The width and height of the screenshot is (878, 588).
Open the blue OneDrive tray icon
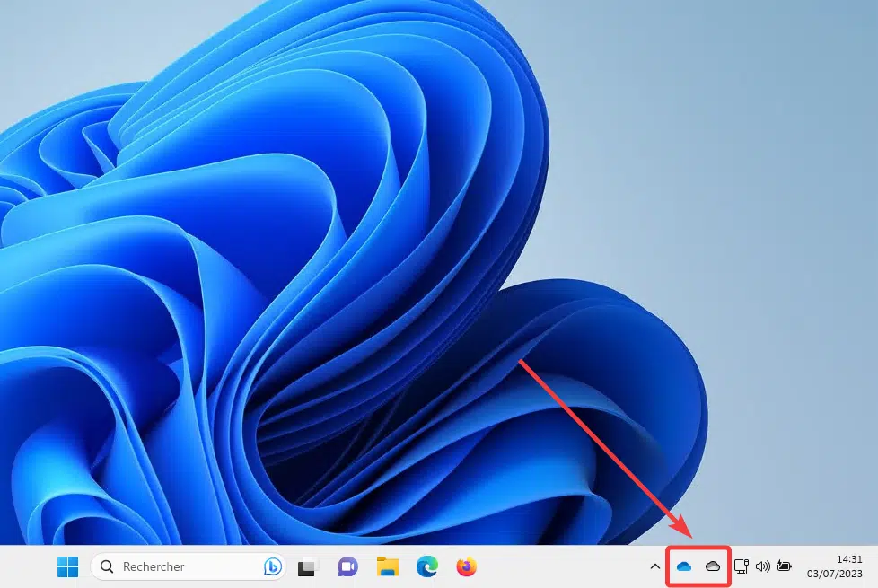click(684, 566)
